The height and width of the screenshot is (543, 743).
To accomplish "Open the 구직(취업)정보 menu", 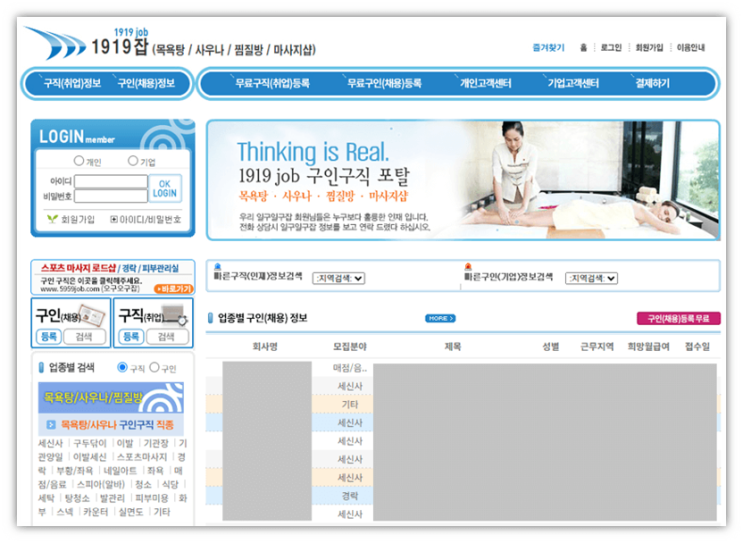I will coord(72,83).
